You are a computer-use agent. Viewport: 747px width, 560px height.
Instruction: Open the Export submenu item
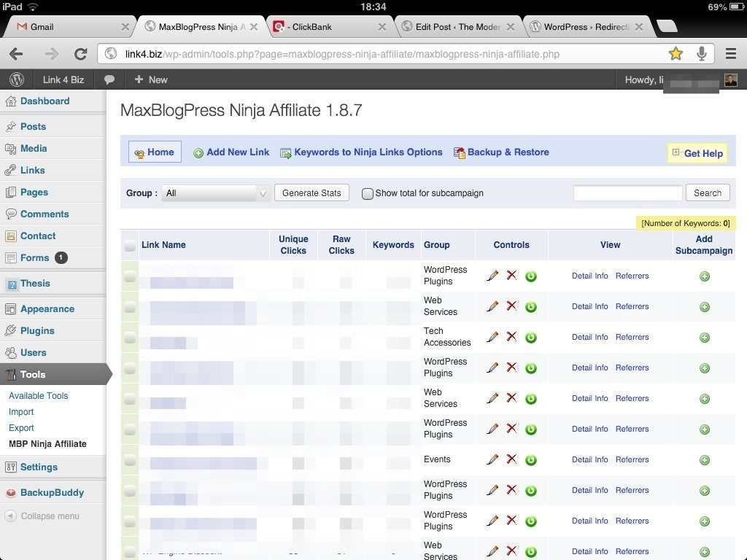coord(21,428)
